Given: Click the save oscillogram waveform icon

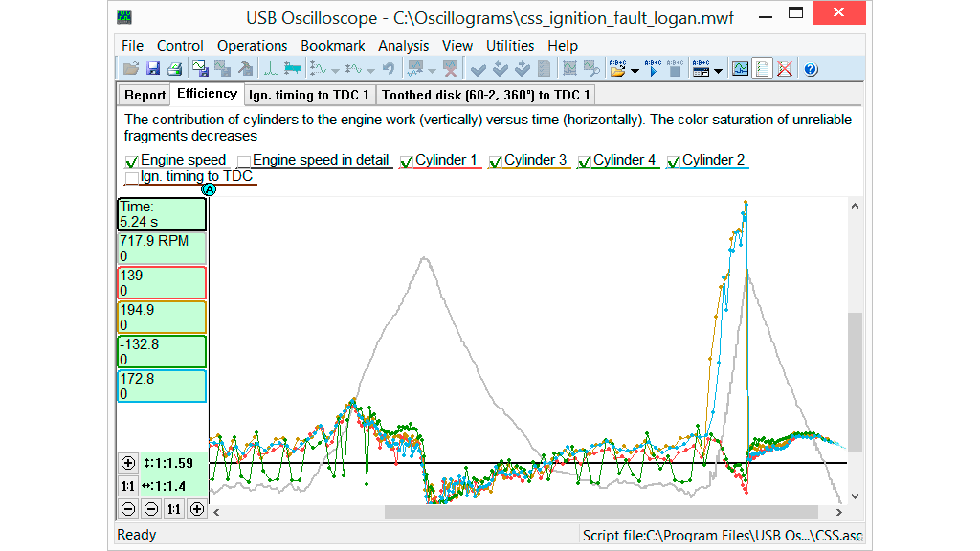Looking at the screenshot, I should 201,69.
